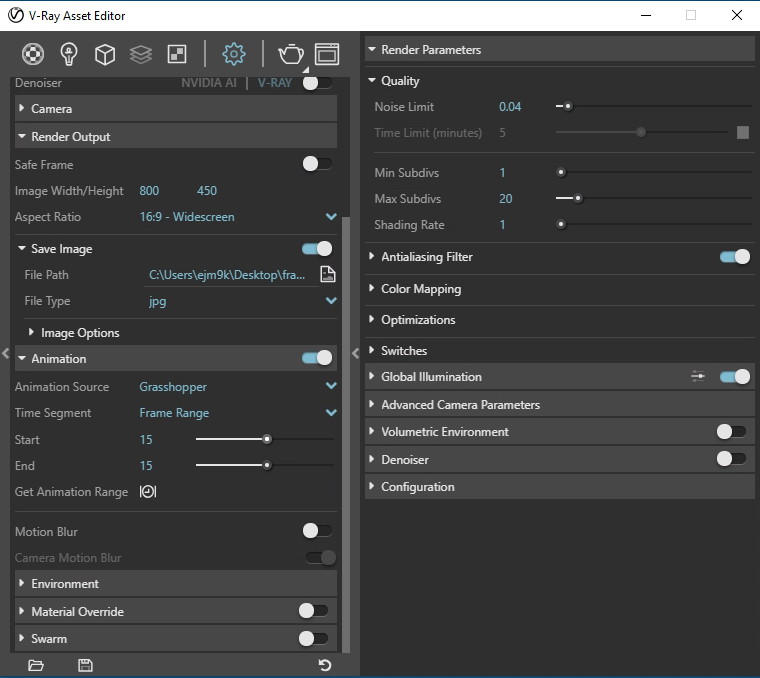The height and width of the screenshot is (678, 760).
Task: Enable the right panel Denoiser toggle
Action: (x=731, y=458)
